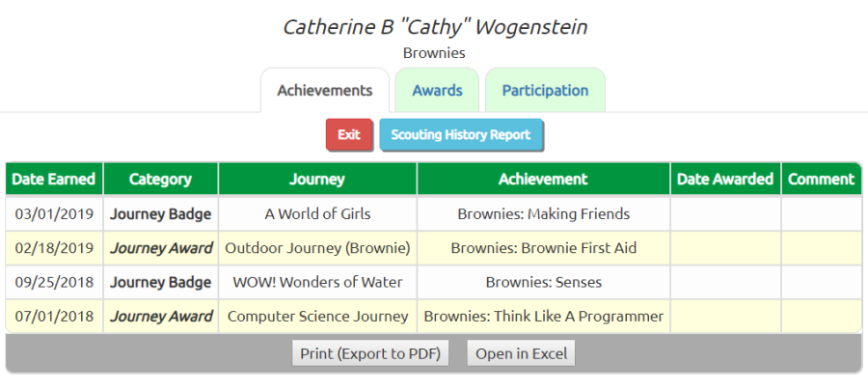Image resolution: width=868 pixels, height=391 pixels.
Task: Click Print (Export to PDF) button
Action: (x=370, y=353)
